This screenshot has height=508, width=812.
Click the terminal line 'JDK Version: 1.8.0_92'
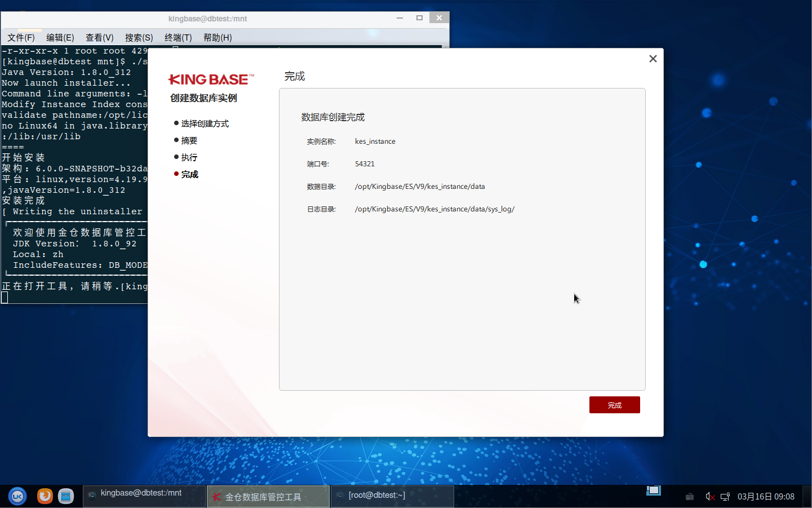tap(74, 244)
